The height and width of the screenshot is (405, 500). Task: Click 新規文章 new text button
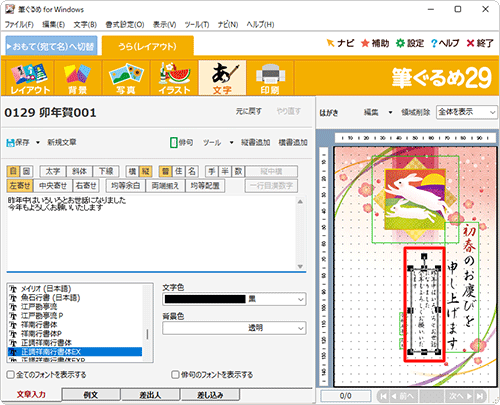point(62,143)
